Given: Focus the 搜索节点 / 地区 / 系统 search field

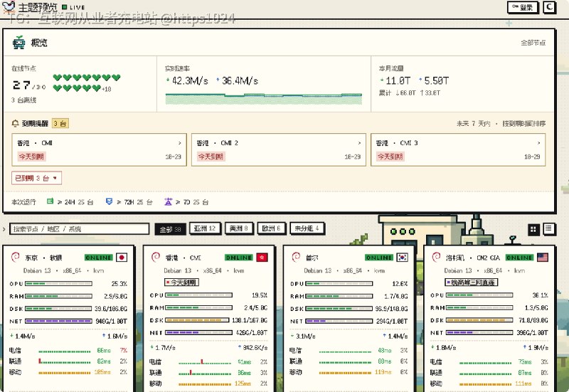Looking at the screenshot, I should [79, 229].
